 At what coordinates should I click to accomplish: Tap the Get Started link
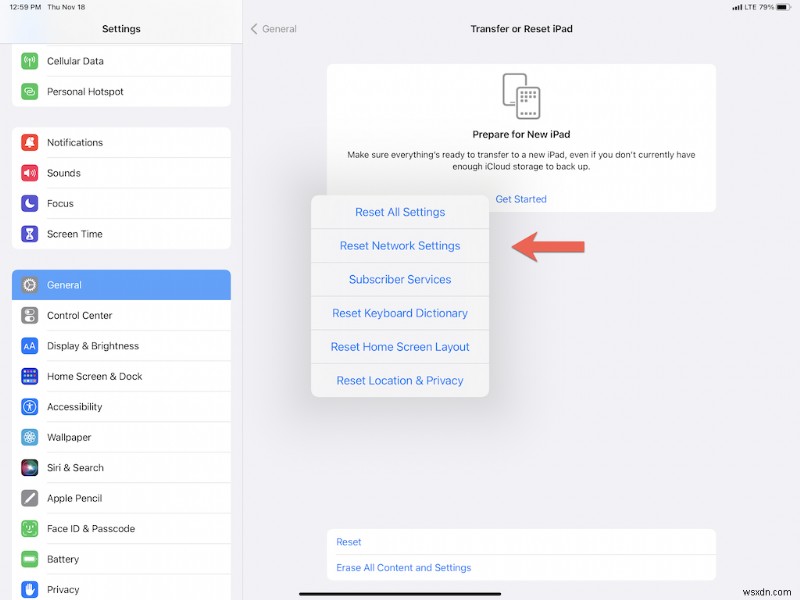(x=521, y=198)
